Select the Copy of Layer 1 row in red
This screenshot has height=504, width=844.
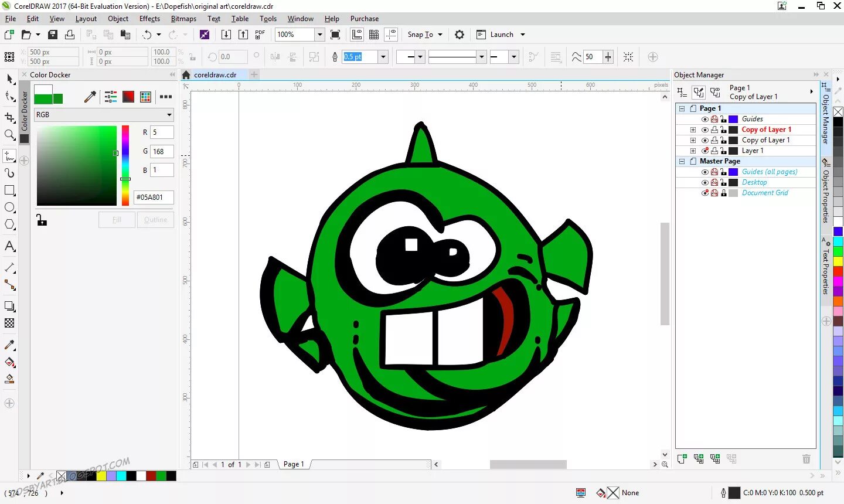(746, 130)
